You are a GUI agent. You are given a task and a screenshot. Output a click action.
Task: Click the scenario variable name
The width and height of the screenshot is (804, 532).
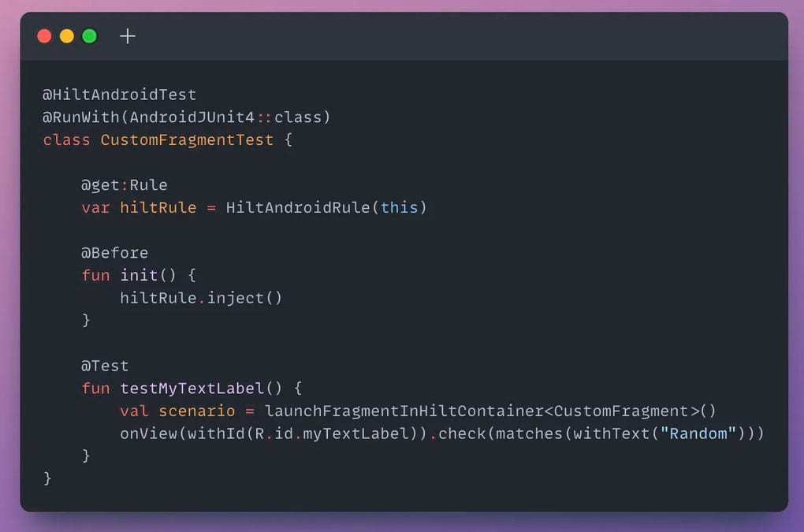[x=197, y=411]
